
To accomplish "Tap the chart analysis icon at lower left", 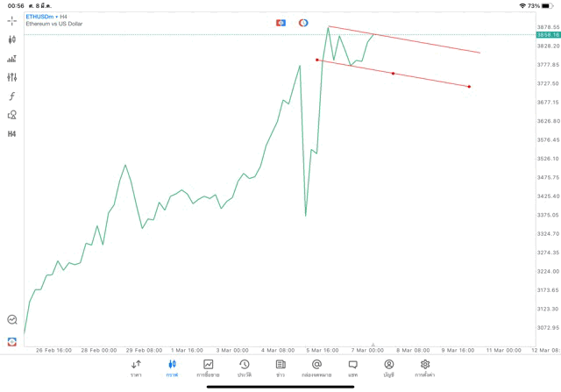I will (x=12, y=320).
